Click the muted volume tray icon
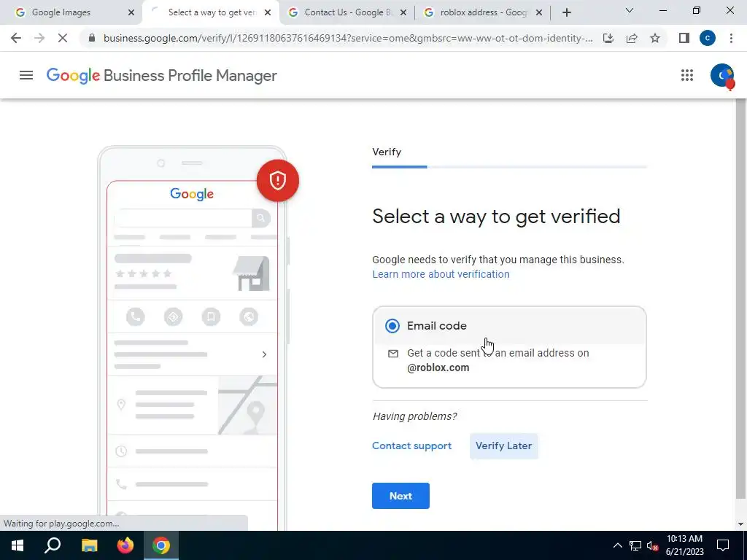 tap(653, 545)
